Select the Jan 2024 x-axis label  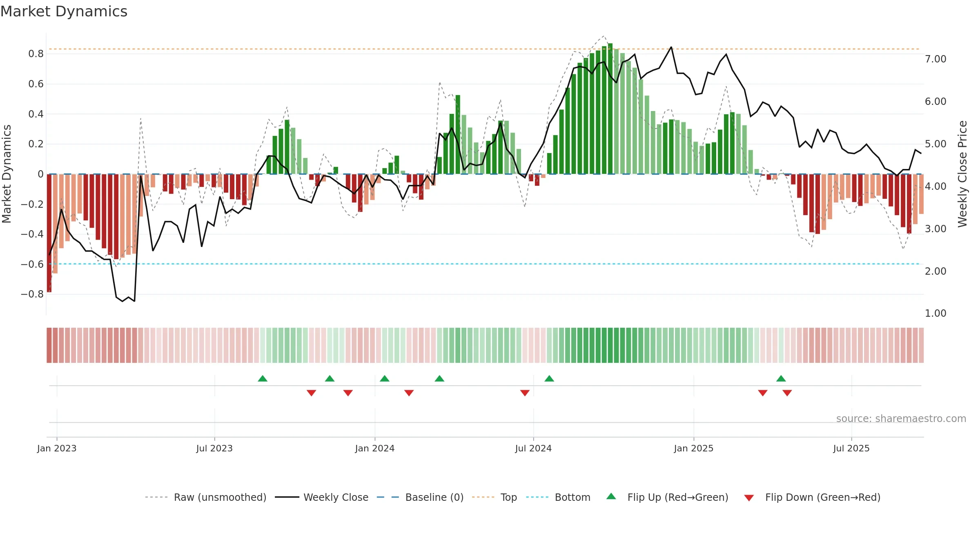point(375,449)
